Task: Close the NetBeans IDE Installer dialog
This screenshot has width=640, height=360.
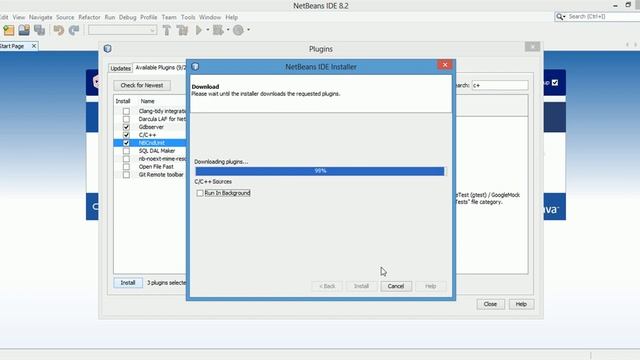Action: tap(445, 64)
